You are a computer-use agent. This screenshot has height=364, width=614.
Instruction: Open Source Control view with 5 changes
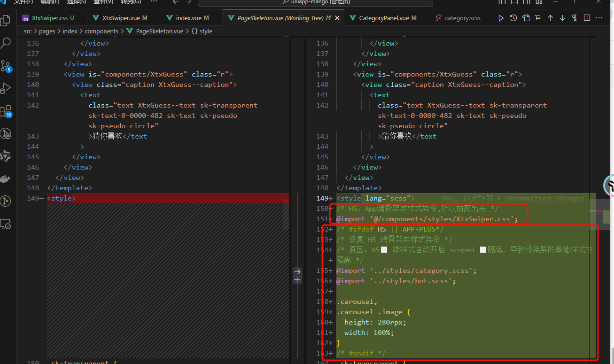(x=6, y=66)
